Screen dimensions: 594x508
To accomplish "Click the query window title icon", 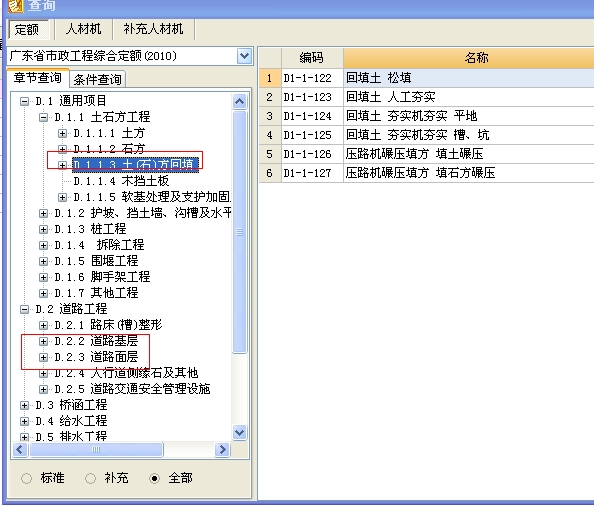I will pos(16,5).
